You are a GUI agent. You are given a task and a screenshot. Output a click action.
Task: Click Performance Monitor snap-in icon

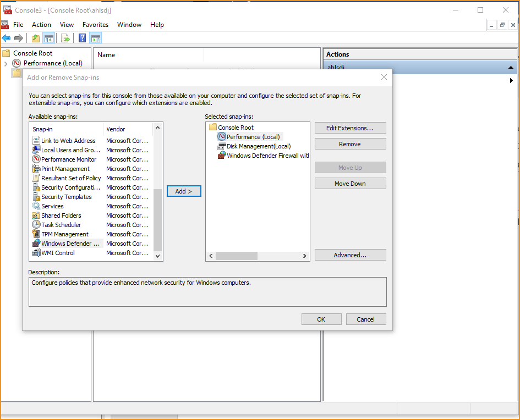point(36,159)
